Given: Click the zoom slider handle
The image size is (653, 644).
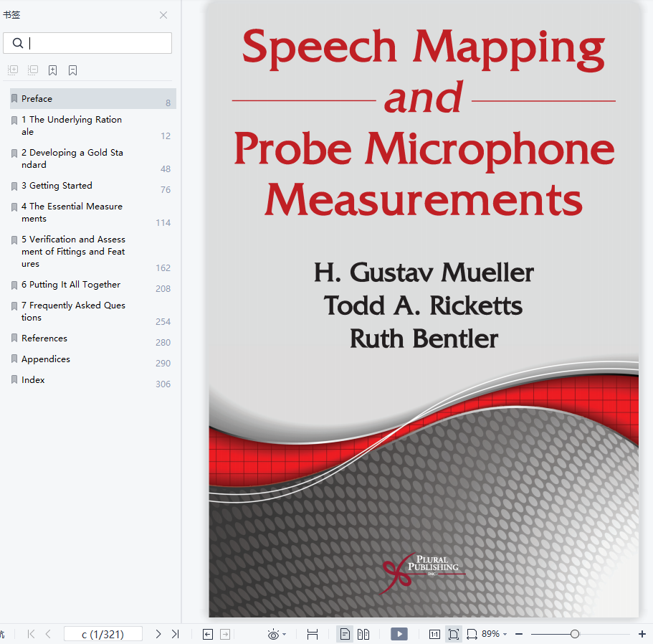Looking at the screenshot, I should (x=575, y=634).
